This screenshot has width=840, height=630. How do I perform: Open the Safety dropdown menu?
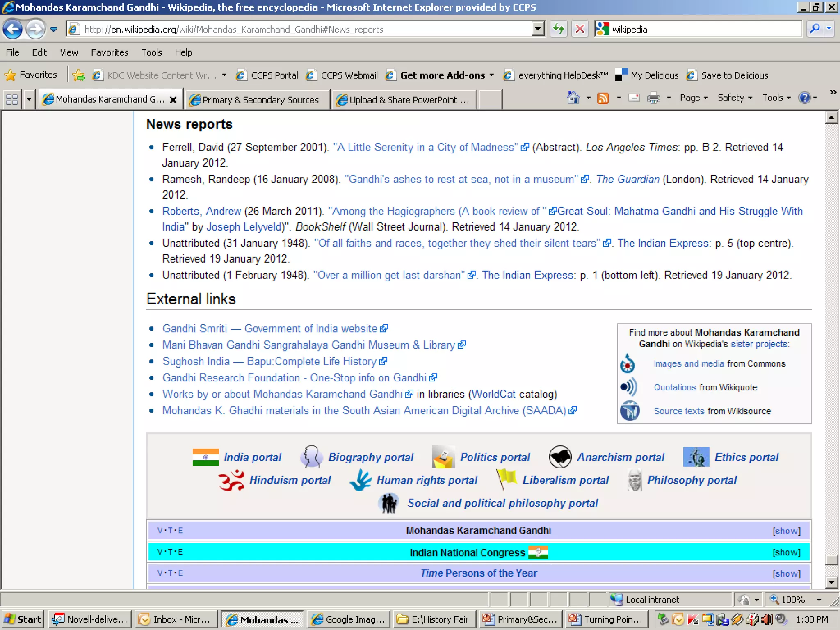[x=734, y=98]
